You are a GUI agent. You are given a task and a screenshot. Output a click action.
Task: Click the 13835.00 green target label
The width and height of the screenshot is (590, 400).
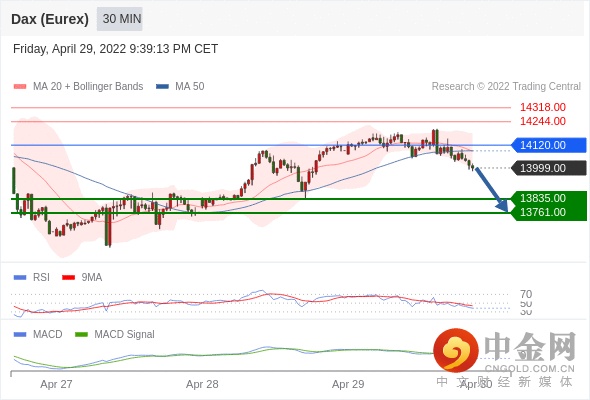pyautogui.click(x=543, y=198)
